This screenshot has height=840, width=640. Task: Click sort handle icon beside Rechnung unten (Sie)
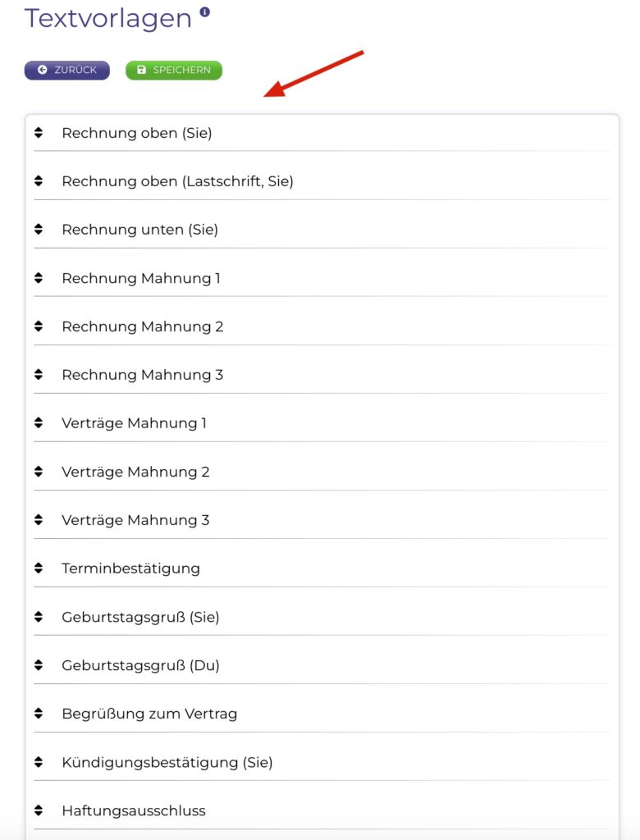click(39, 230)
